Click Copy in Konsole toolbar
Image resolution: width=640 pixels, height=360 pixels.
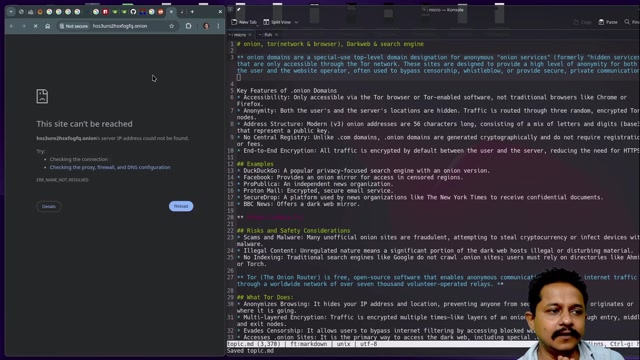[x=582, y=22]
